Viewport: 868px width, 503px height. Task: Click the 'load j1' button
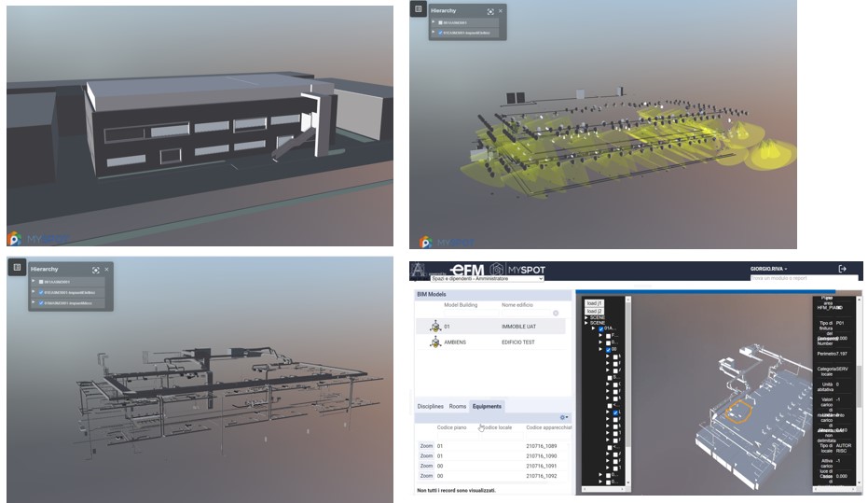(x=595, y=303)
